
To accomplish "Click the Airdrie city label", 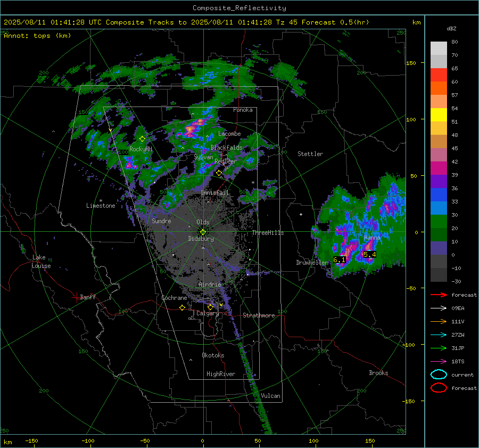I will pyautogui.click(x=210, y=284).
